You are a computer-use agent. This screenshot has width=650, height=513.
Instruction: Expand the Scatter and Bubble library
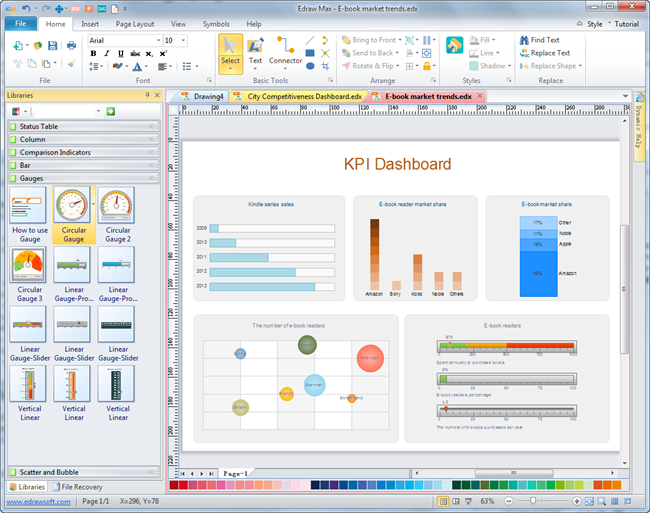[80, 471]
